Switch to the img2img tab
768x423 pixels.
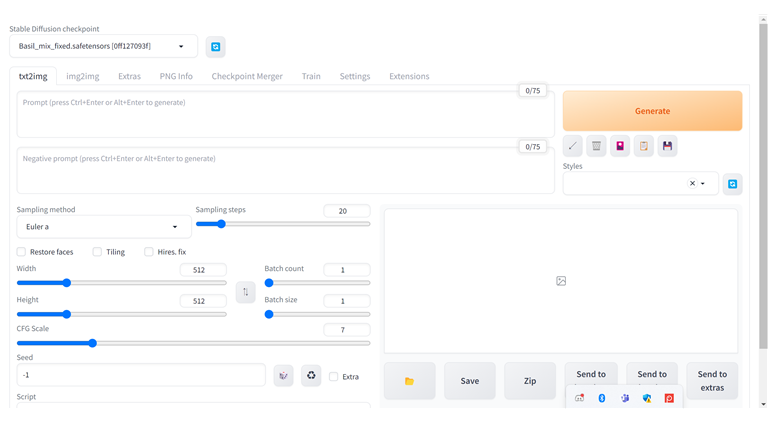coord(84,76)
